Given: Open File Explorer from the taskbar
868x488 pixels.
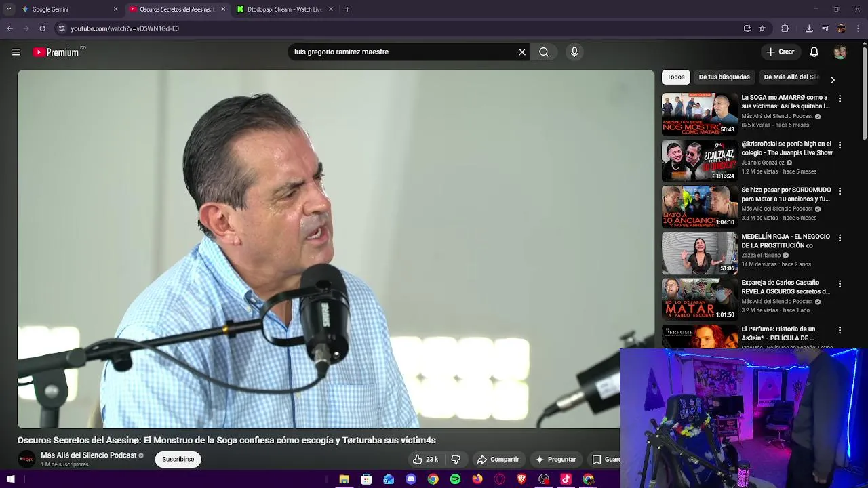Looking at the screenshot, I should pos(344,479).
